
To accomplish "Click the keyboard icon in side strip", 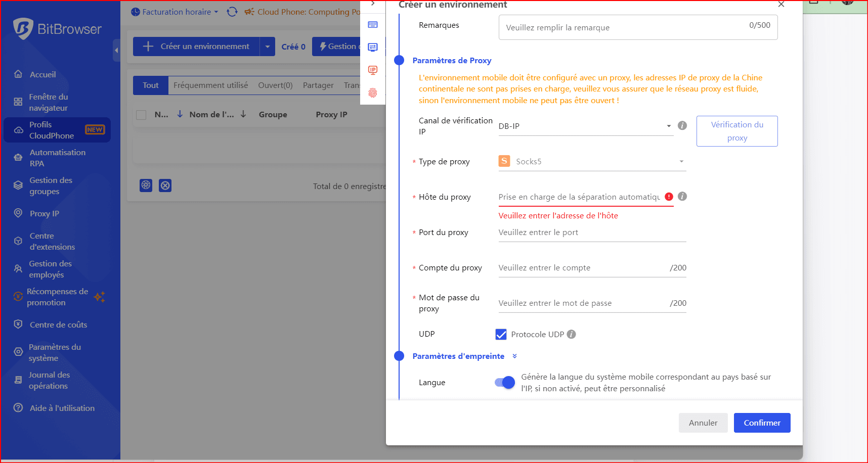I will (373, 25).
